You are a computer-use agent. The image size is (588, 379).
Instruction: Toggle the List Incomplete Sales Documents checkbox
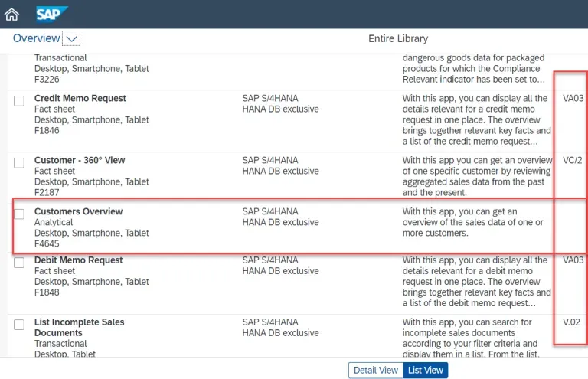click(x=19, y=325)
